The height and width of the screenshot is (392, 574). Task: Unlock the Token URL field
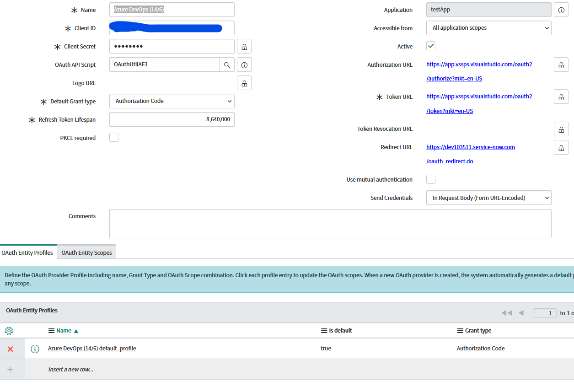(561, 97)
